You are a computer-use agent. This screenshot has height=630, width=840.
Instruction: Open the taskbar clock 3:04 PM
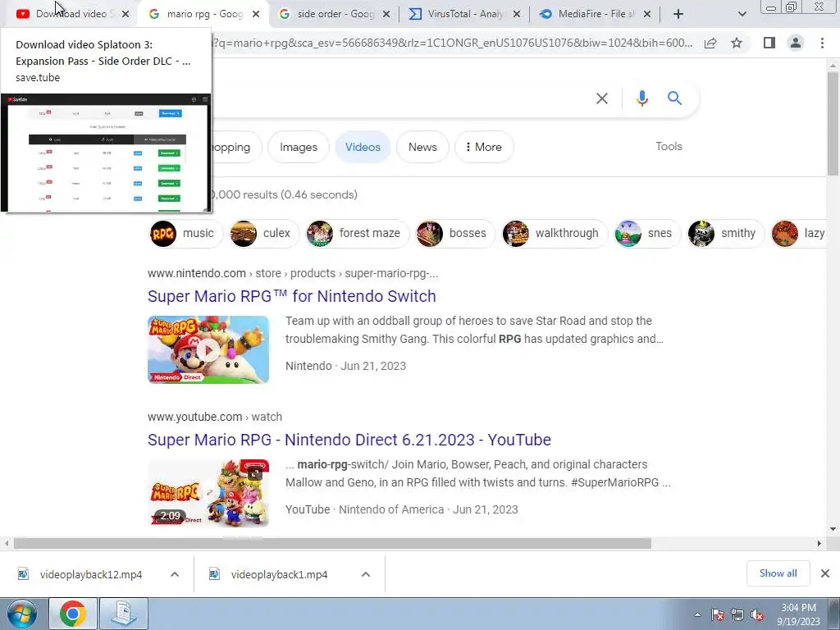pos(798,614)
